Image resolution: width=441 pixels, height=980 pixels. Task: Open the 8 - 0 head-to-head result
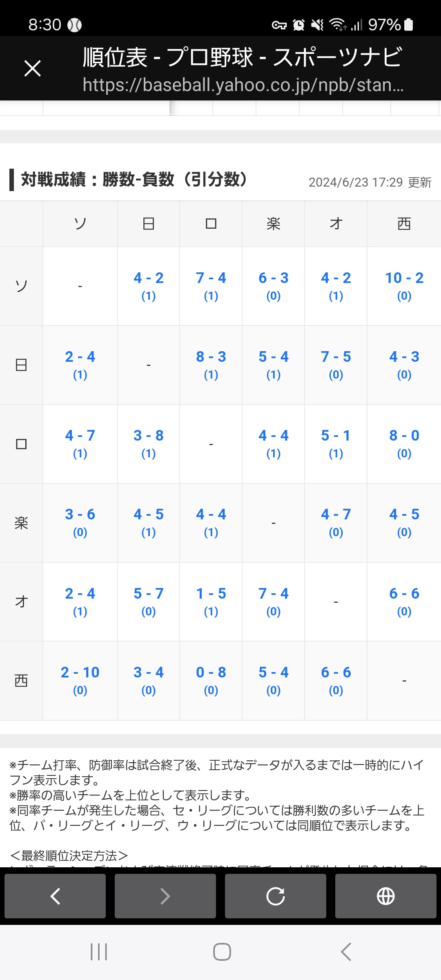404,436
